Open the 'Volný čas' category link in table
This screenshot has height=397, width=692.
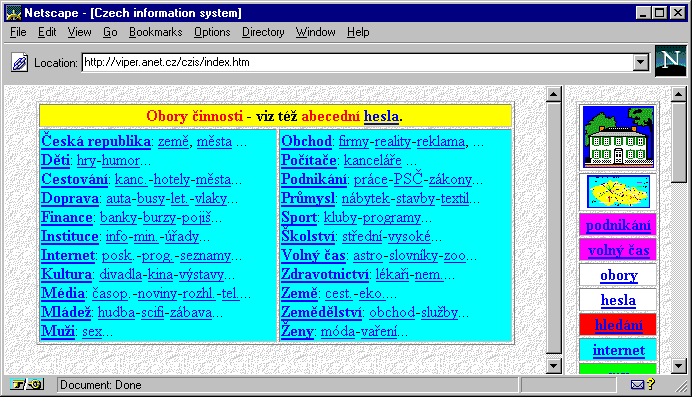[x=313, y=255]
